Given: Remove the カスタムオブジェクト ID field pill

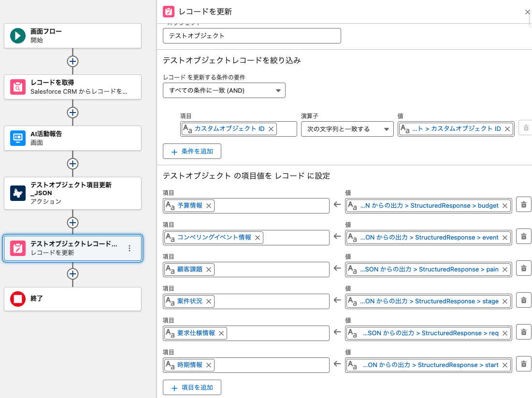Looking at the screenshot, I should tap(271, 129).
